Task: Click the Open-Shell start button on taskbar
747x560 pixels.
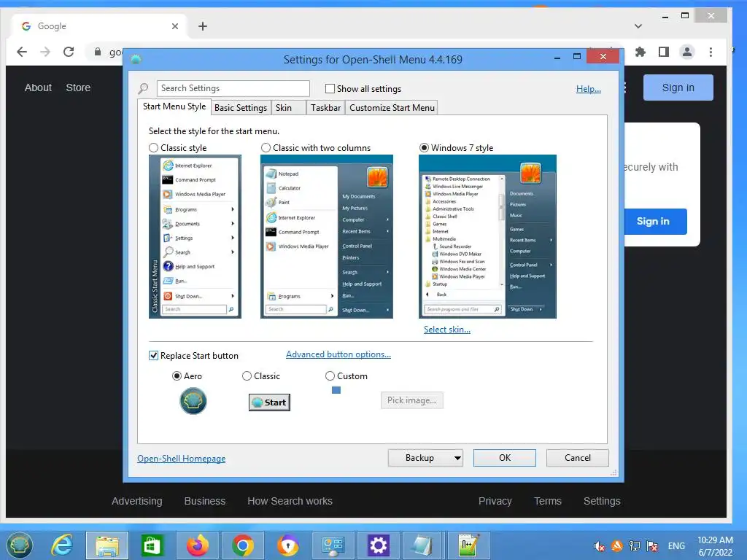Action: [19, 545]
